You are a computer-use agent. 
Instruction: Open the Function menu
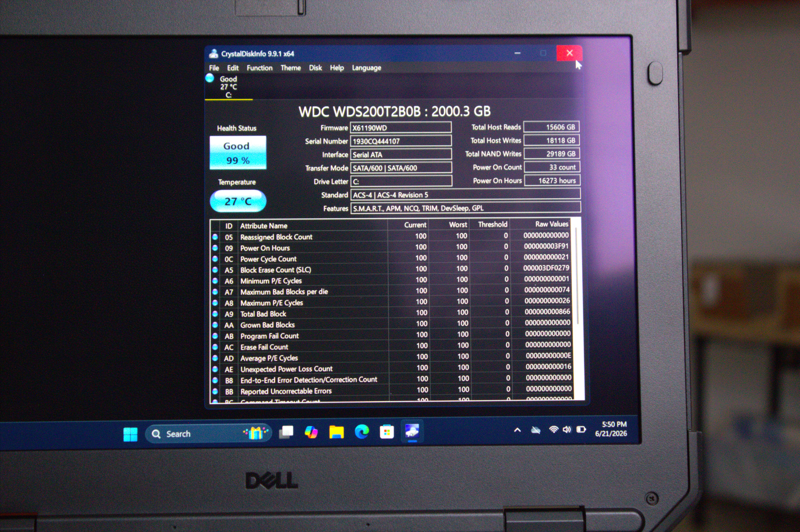point(259,68)
